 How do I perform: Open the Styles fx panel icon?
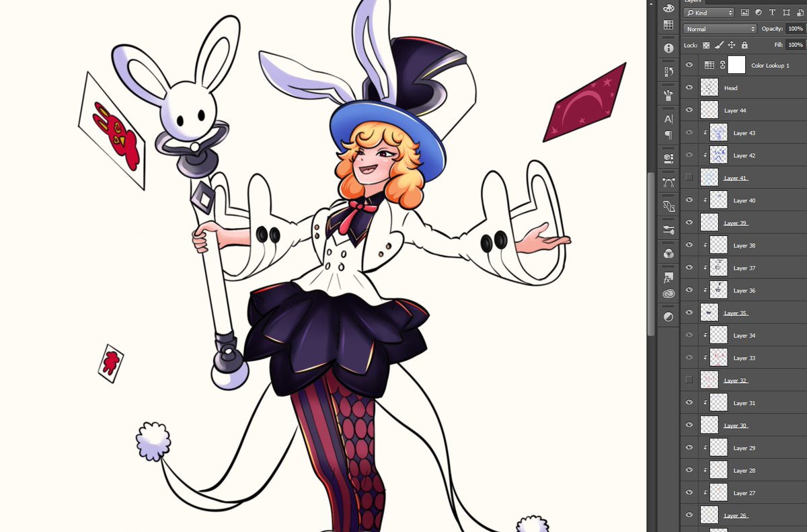(668, 277)
